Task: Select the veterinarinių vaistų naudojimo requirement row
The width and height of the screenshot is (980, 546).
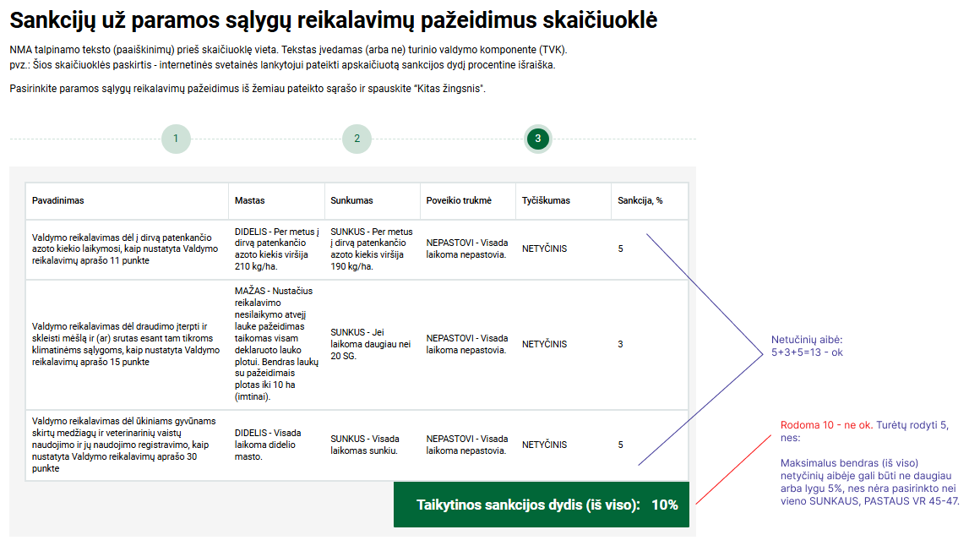Action: (119, 445)
